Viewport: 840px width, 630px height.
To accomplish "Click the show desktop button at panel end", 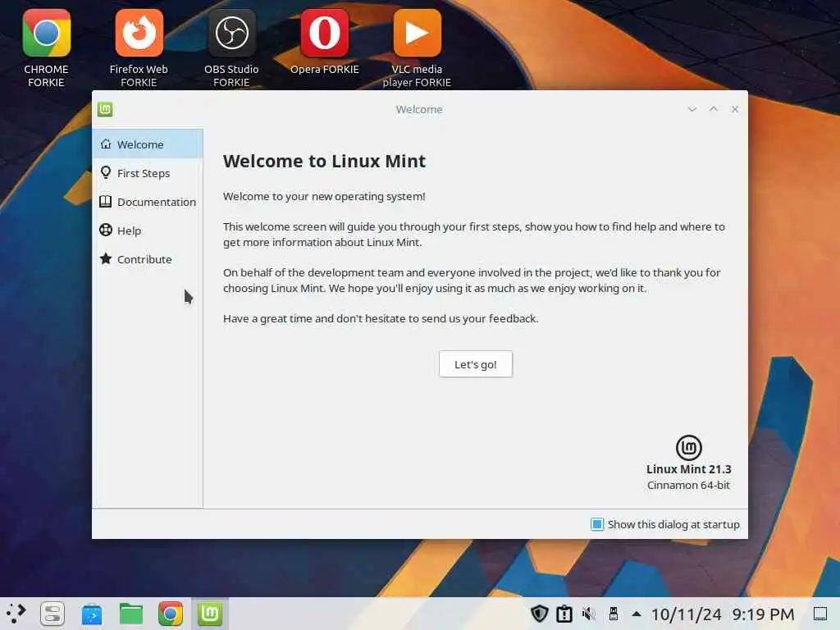I will (820, 614).
